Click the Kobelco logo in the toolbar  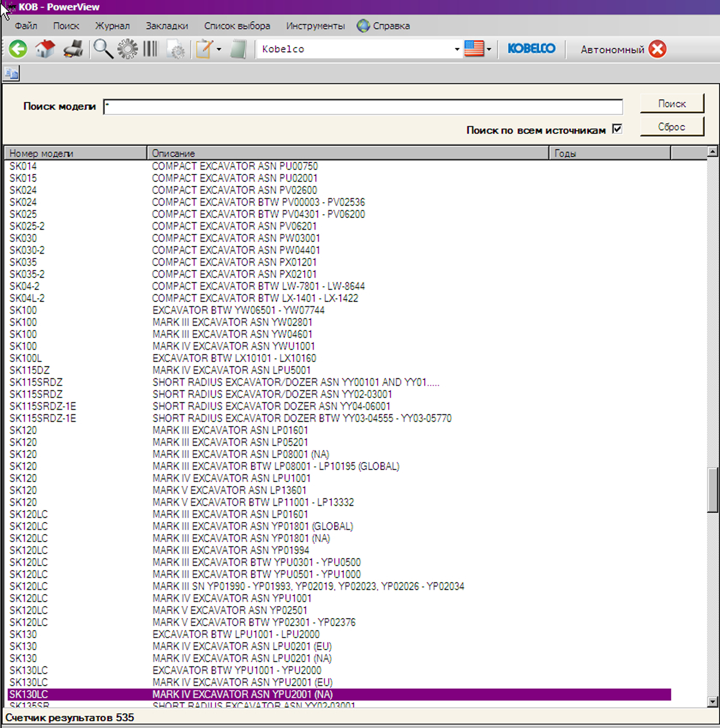[531, 49]
